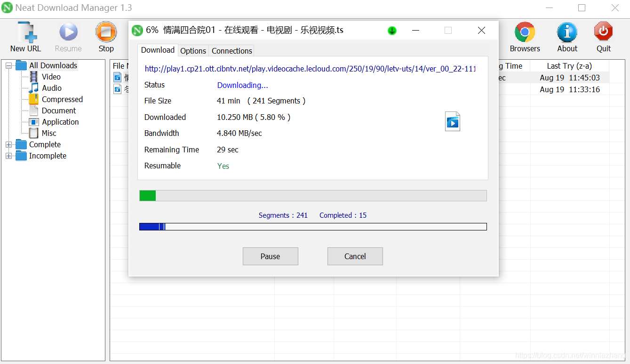Image resolution: width=630 pixels, height=364 pixels.
Task: Switch to the Download tab
Action: (x=158, y=50)
